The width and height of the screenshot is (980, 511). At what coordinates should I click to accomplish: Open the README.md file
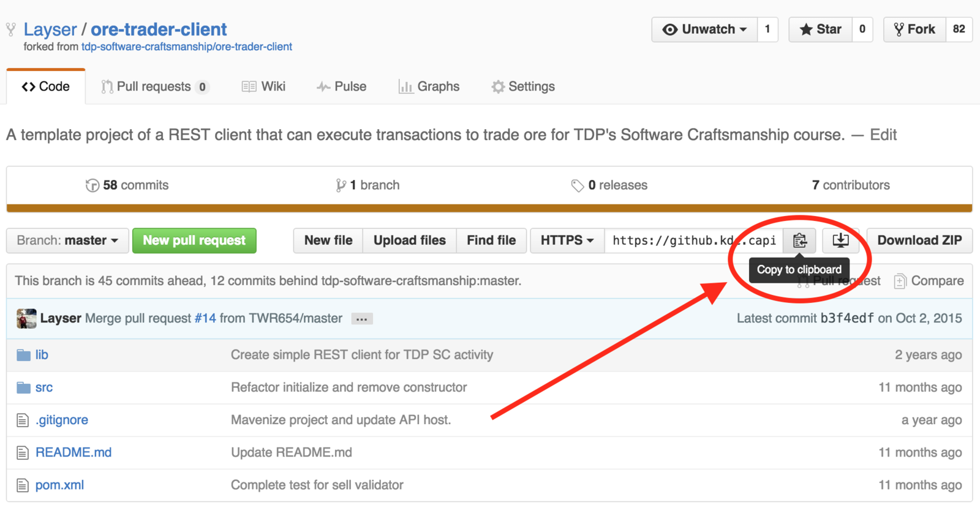(x=73, y=453)
